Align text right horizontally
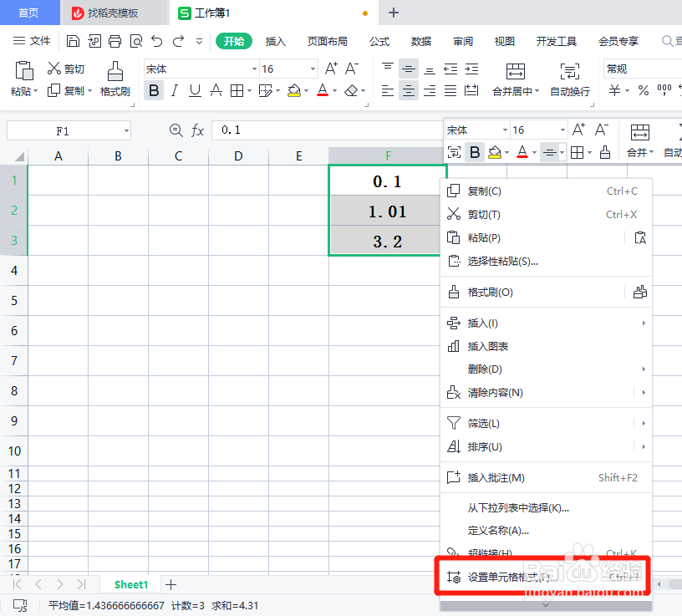682x616 pixels. point(430,90)
